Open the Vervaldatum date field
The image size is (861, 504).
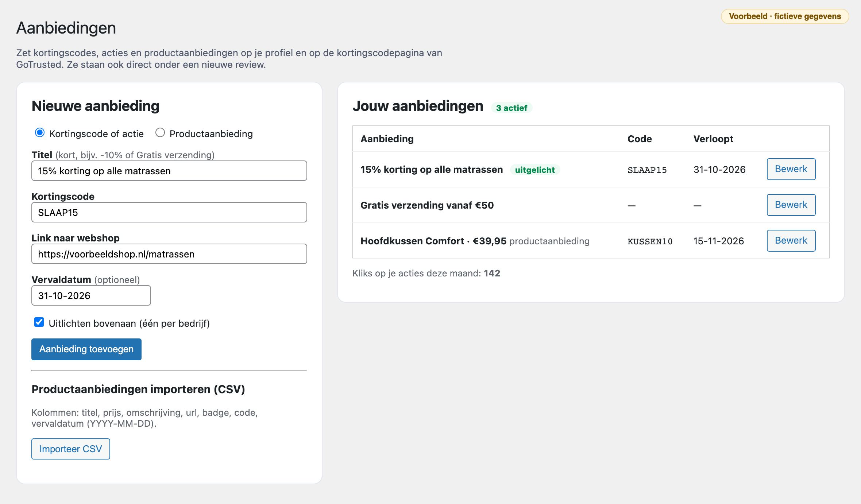[x=91, y=295]
